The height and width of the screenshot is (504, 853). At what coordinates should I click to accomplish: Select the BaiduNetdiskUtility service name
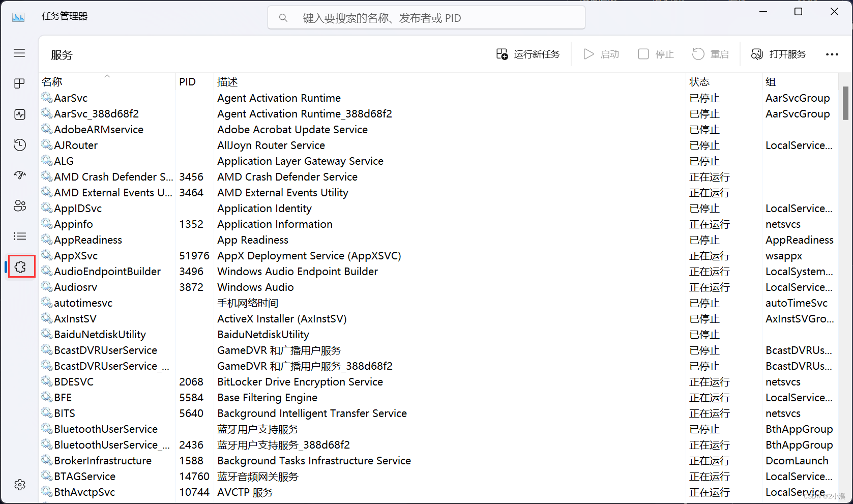100,335
